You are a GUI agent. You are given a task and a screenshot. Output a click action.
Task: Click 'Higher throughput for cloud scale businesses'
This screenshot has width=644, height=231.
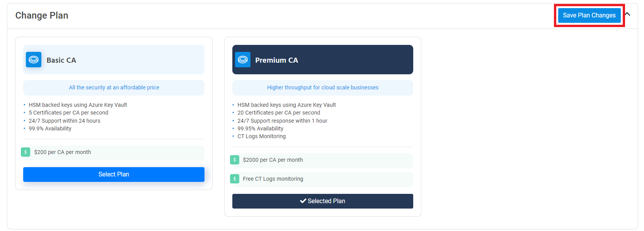pyautogui.click(x=323, y=87)
